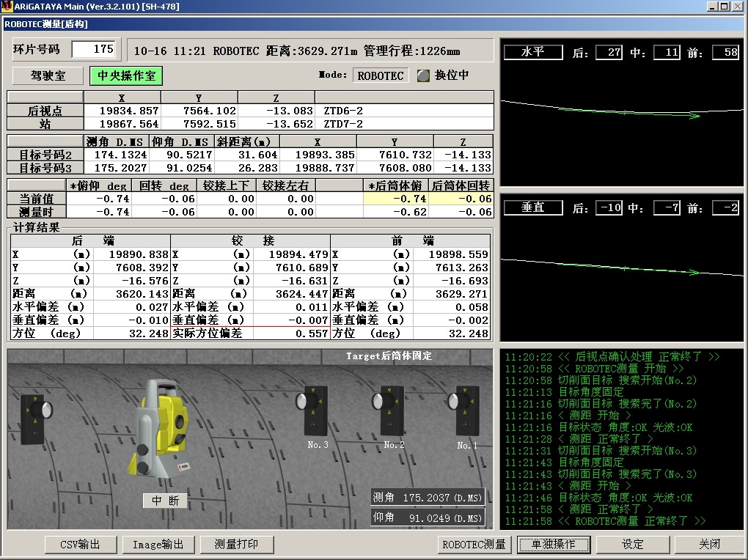The height and width of the screenshot is (560, 748).
Task: Click the 环片号码 input field showing 175
Action: click(x=94, y=49)
